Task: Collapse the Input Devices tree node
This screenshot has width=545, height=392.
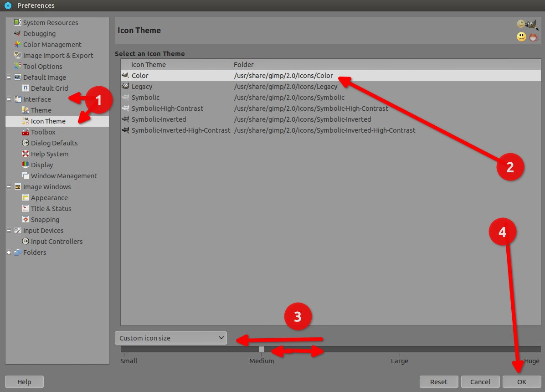Action: [9, 231]
